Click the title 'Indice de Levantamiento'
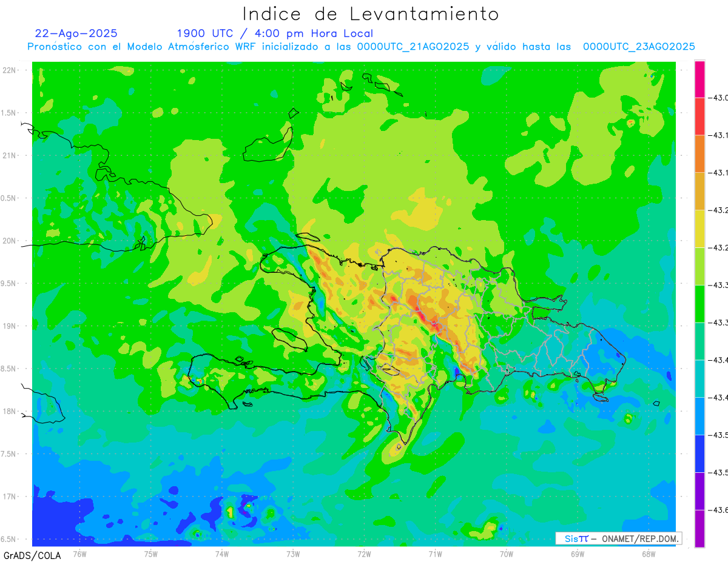The height and width of the screenshot is (562, 728). pos(371,14)
